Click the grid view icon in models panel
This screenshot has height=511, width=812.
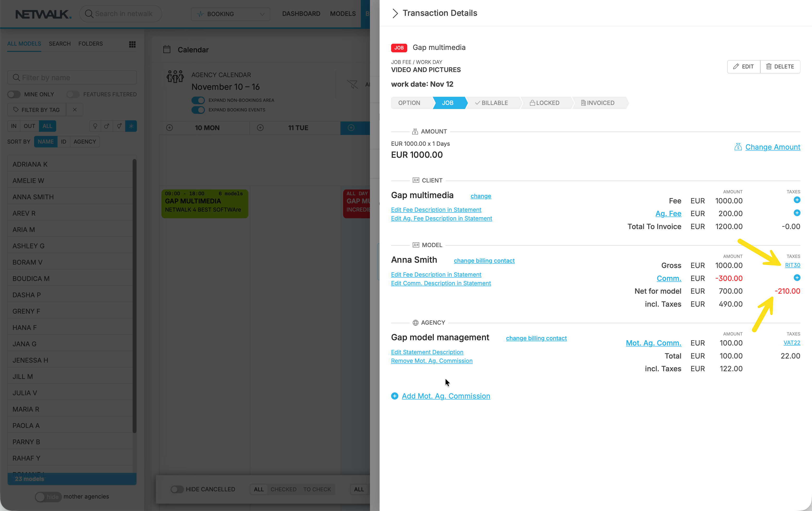pos(132,44)
